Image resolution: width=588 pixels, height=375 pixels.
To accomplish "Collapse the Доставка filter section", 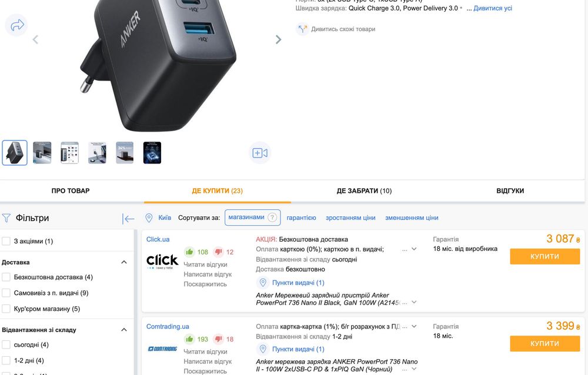I will [x=124, y=262].
